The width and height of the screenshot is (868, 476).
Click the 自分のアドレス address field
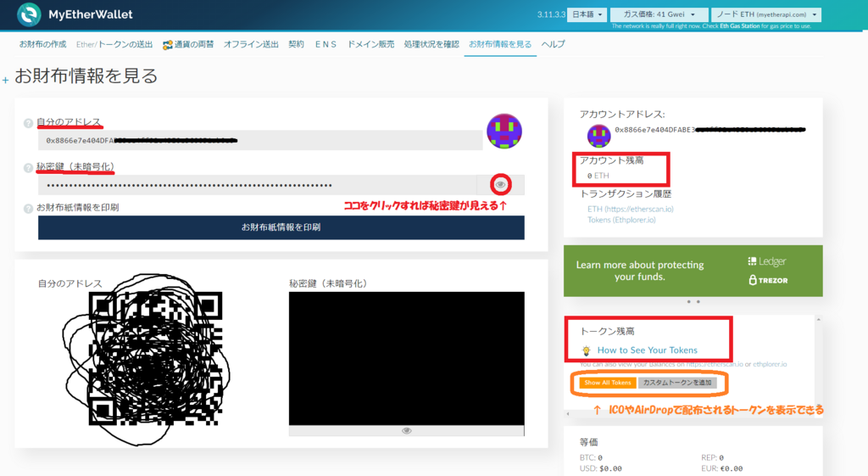[260, 140]
